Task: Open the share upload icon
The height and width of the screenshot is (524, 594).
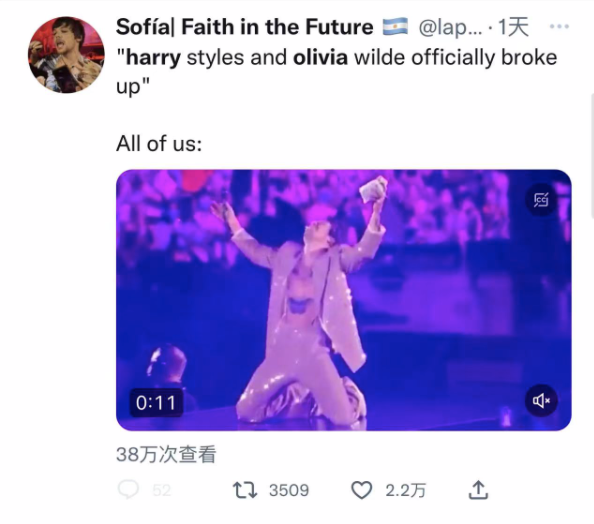Action: click(478, 490)
